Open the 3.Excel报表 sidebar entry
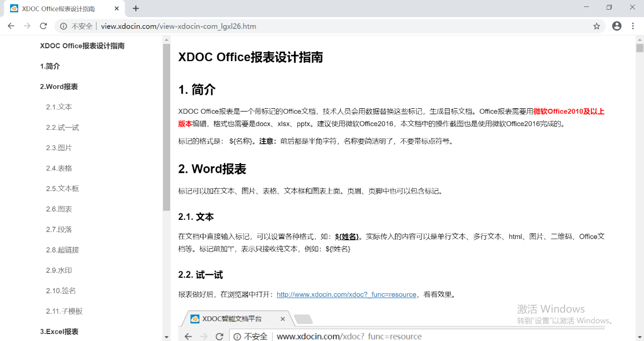Viewport: 644px width, 341px height. click(60, 331)
